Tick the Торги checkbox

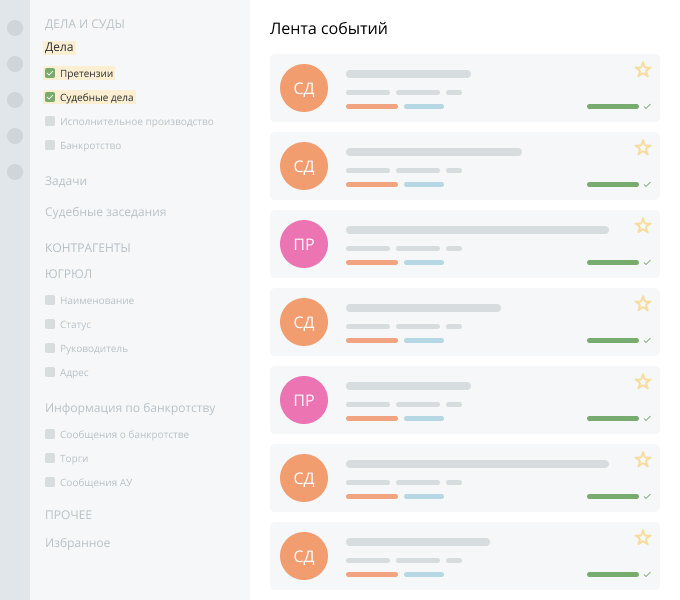pyautogui.click(x=50, y=458)
